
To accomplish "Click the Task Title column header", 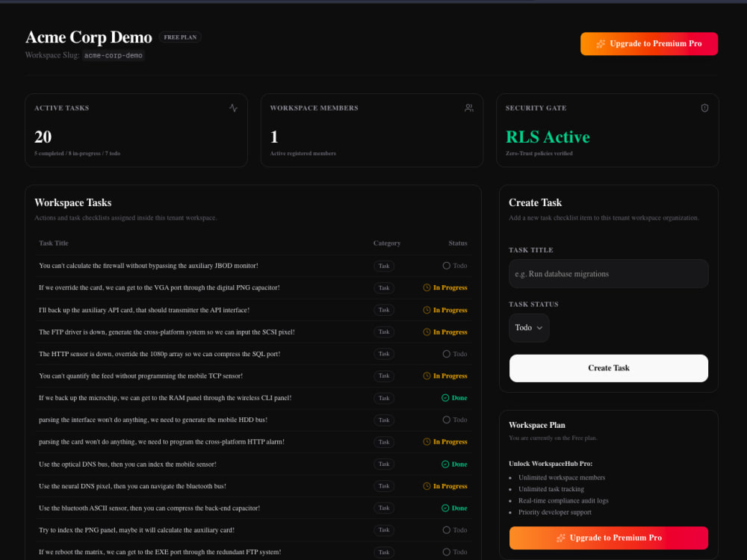I will [53, 243].
